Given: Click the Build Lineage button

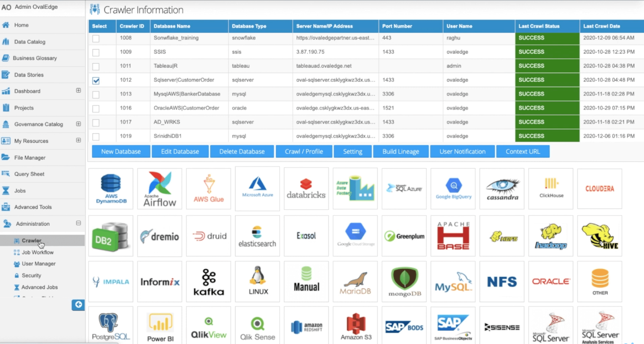Looking at the screenshot, I should click(400, 152).
